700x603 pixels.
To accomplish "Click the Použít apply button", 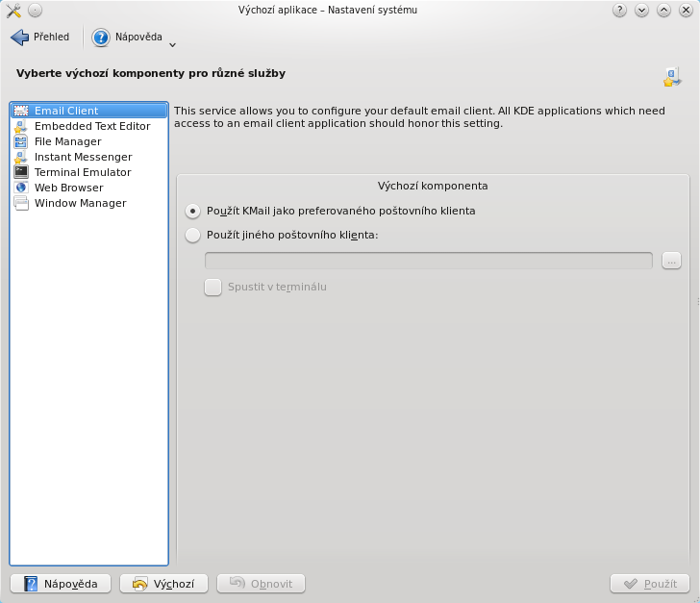I will 650,584.
